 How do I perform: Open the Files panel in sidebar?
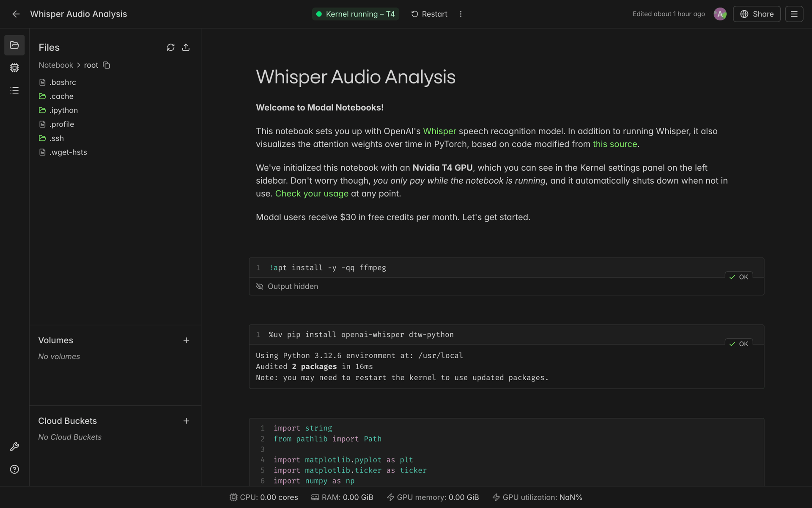[x=14, y=45]
